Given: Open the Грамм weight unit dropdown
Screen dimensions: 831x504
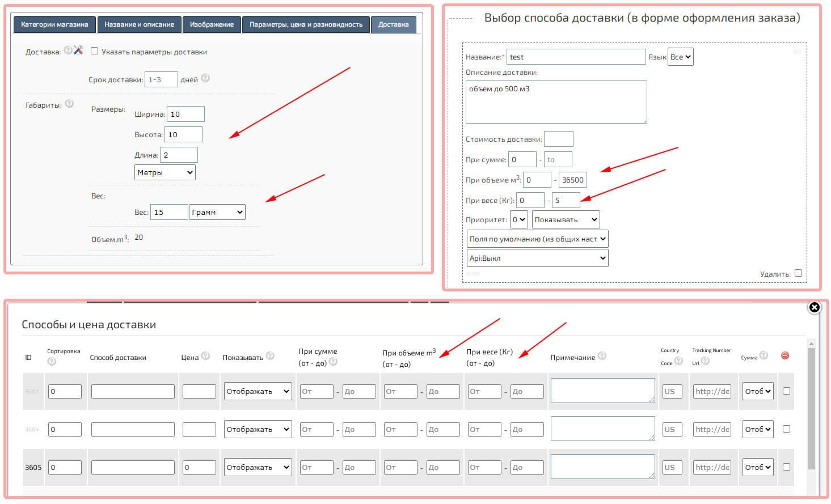Looking at the screenshot, I should click(x=217, y=212).
